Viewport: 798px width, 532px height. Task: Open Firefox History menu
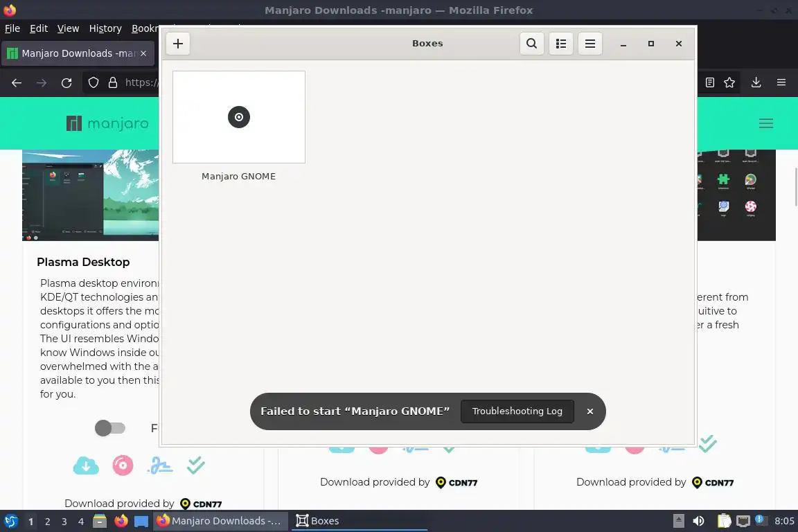coord(105,28)
